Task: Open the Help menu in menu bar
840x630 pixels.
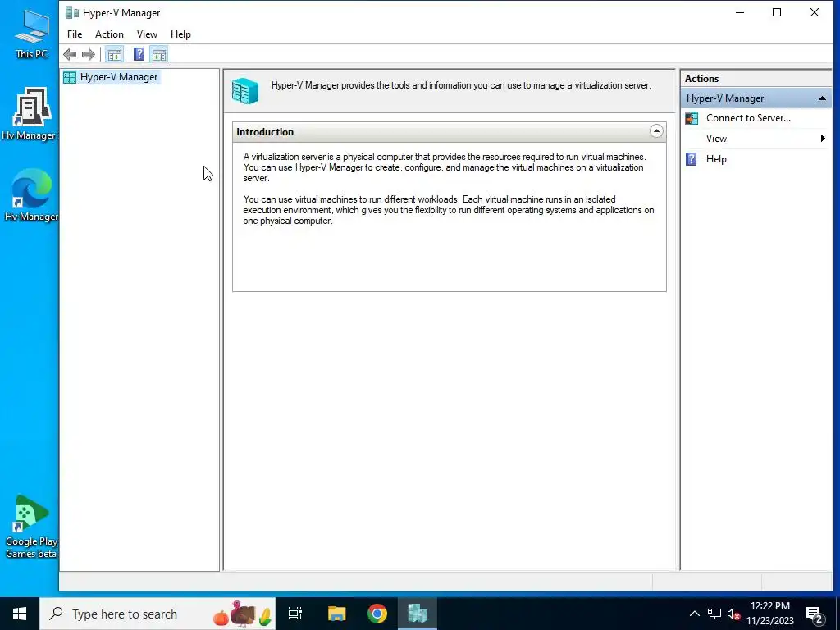Action: pos(180,34)
